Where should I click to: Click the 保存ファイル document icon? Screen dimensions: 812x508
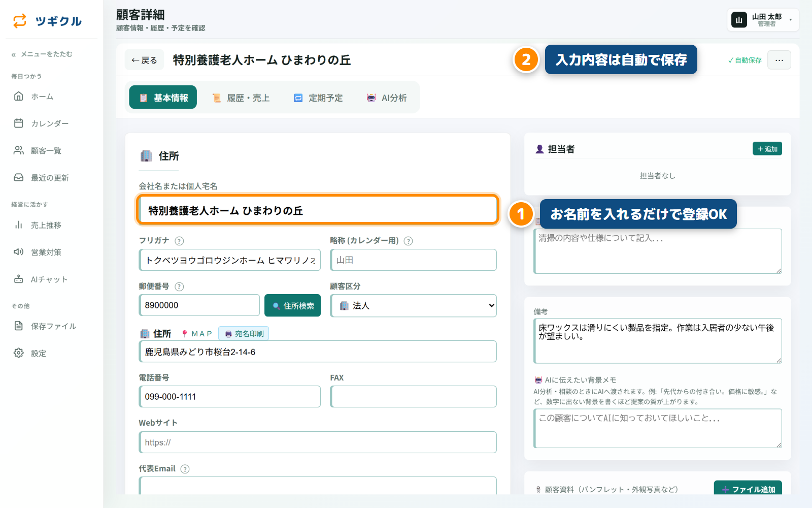19,326
